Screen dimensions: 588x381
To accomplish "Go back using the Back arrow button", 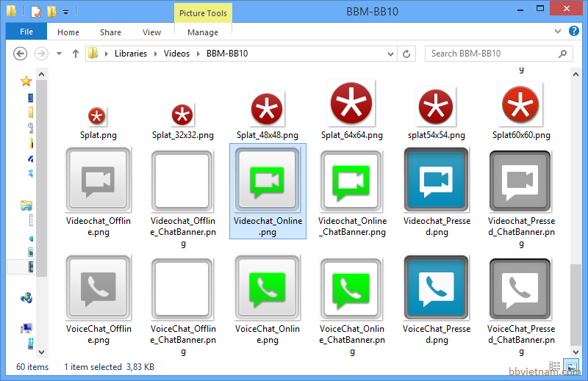I will [21, 54].
